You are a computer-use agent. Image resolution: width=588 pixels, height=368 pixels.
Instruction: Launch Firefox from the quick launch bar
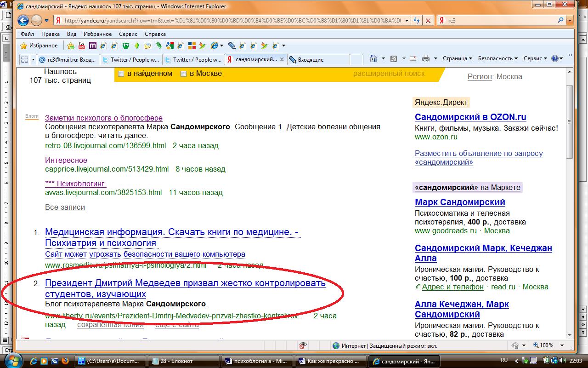pos(65,361)
